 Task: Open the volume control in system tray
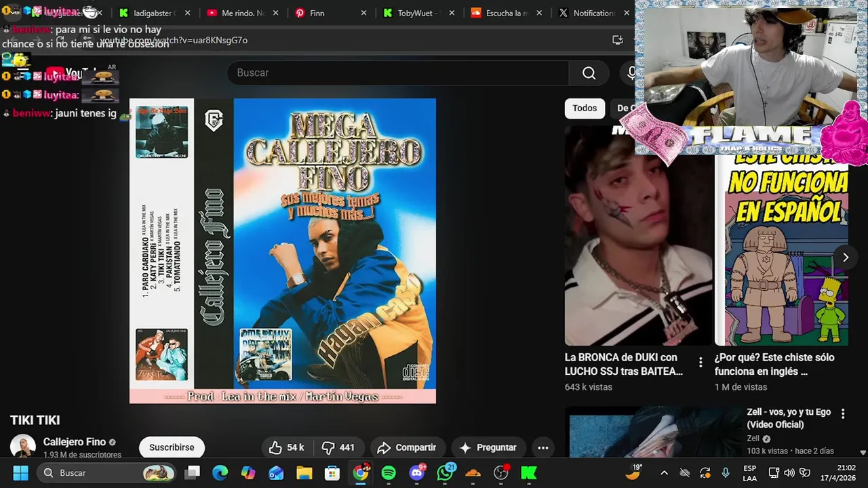789,472
